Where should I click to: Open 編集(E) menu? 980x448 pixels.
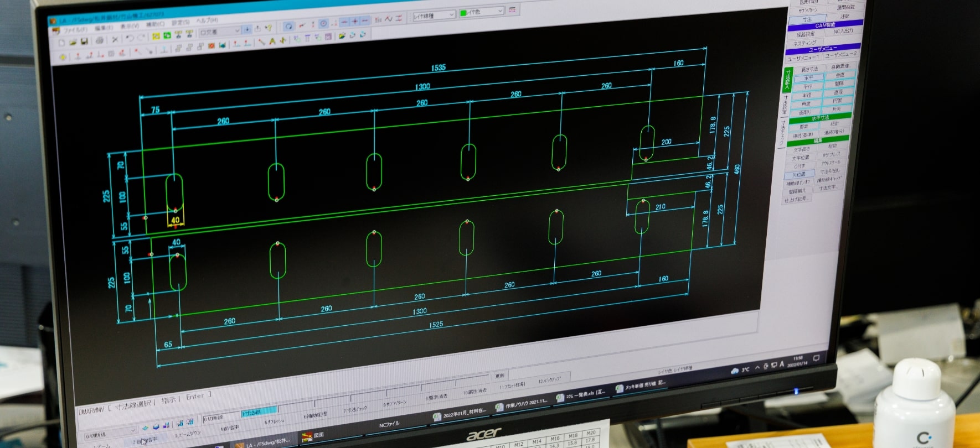click(104, 28)
